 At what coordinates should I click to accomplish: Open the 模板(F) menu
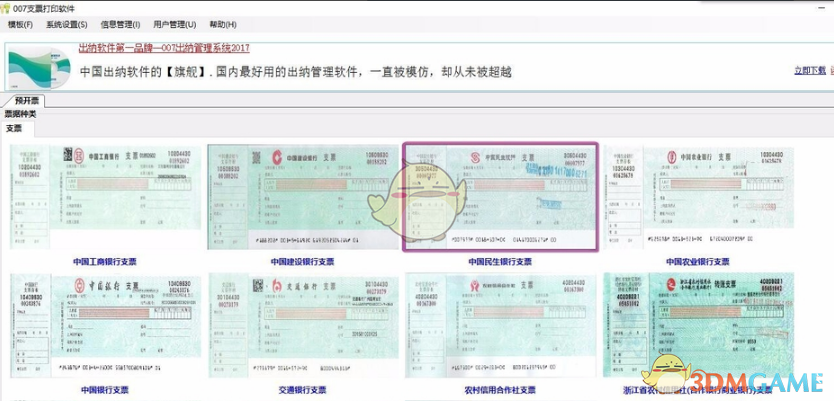(20, 24)
